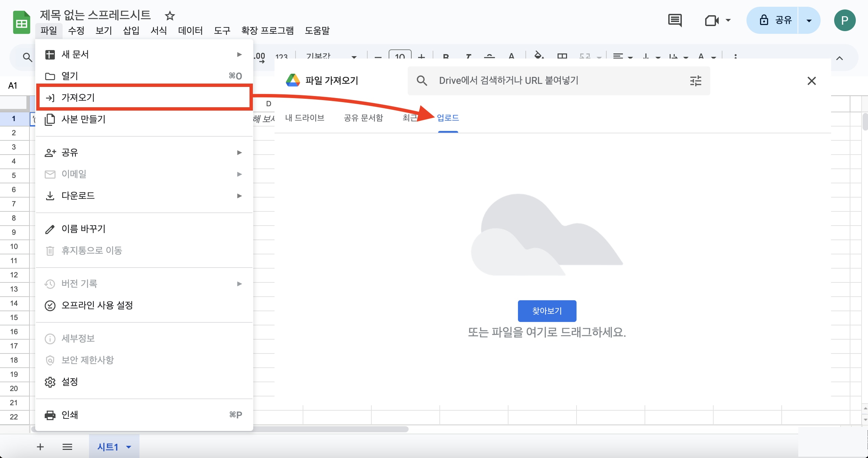Click the A1 name box

[x=13, y=86]
